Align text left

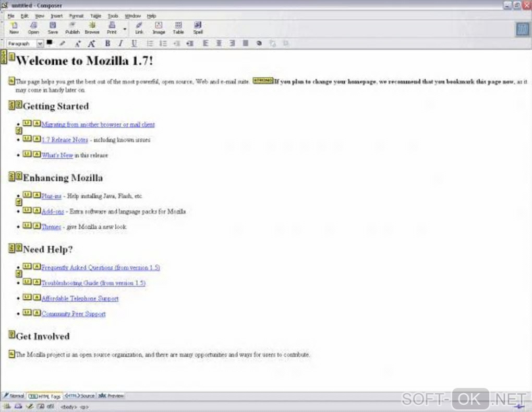tap(205, 43)
